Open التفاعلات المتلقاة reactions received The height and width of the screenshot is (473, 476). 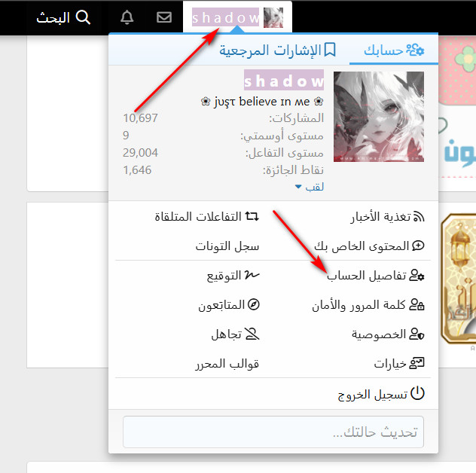206,217
